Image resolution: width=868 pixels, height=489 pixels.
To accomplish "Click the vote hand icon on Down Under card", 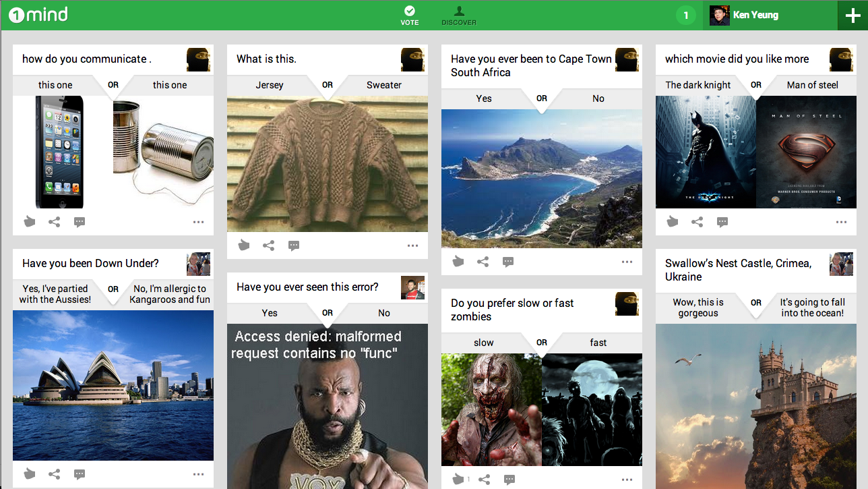I will [30, 474].
